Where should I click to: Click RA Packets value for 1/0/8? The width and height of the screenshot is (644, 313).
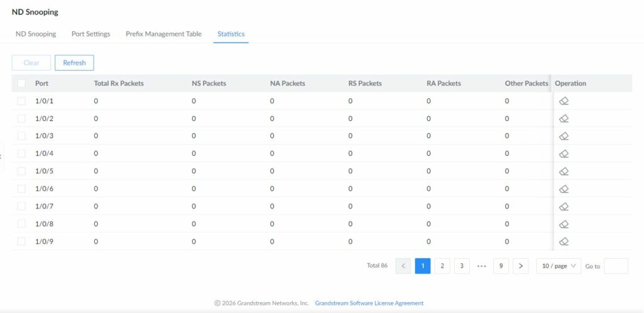tap(428, 224)
